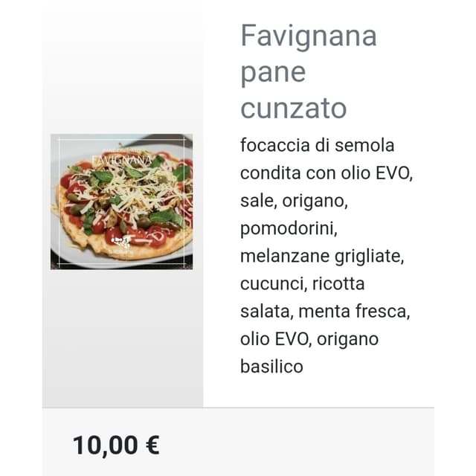Click the 'salata, menta fresca' line
The width and height of the screenshot is (476, 476).
pos(325,312)
